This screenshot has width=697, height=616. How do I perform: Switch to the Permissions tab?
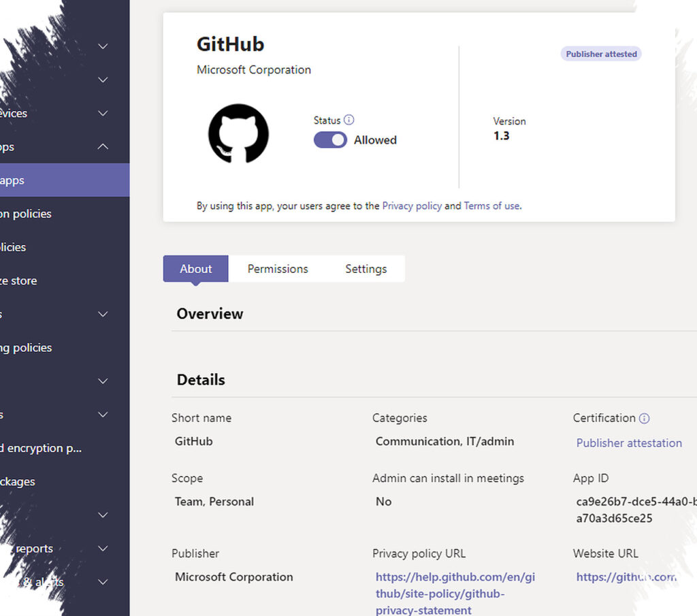[x=278, y=268]
